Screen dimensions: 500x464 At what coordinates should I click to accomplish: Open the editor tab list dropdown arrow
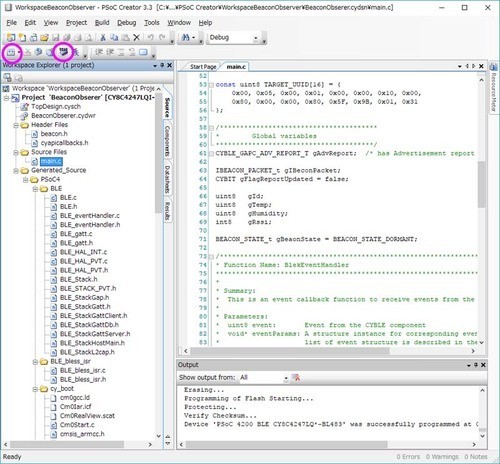point(460,66)
